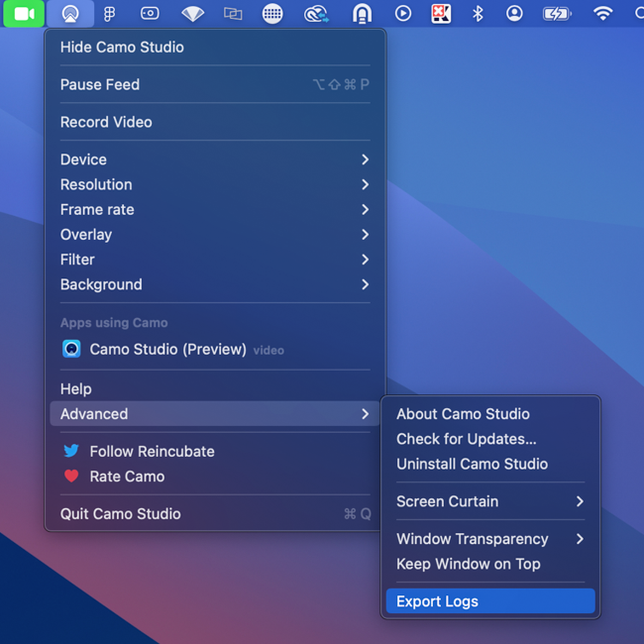The width and height of the screenshot is (644, 644).
Task: Choose Uninstall Camo Studio
Action: click(x=490, y=464)
